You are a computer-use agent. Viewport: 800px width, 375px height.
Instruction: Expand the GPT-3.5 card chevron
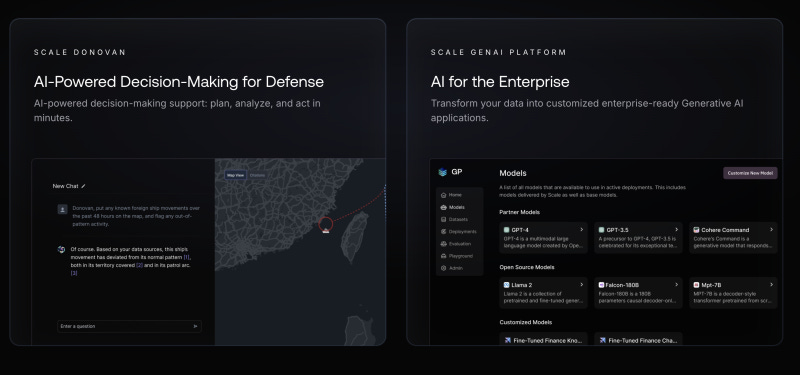tap(677, 230)
